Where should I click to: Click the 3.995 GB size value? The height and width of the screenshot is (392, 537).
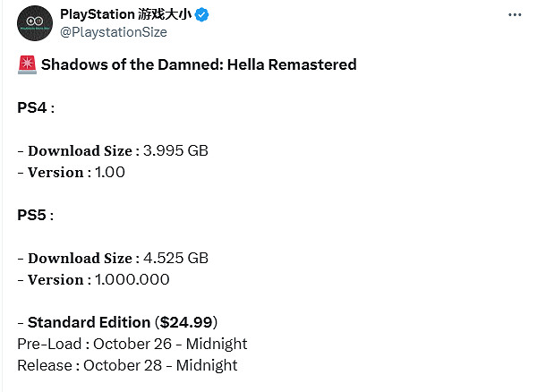tap(176, 150)
